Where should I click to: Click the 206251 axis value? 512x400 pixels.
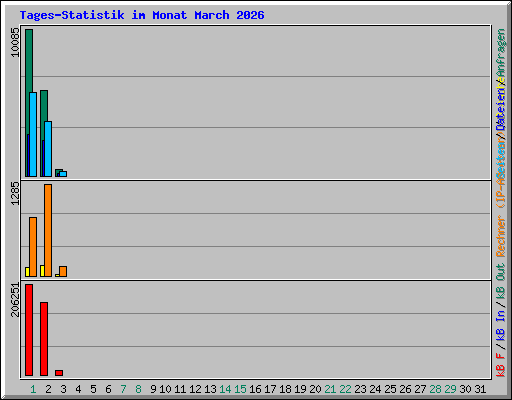(15, 299)
